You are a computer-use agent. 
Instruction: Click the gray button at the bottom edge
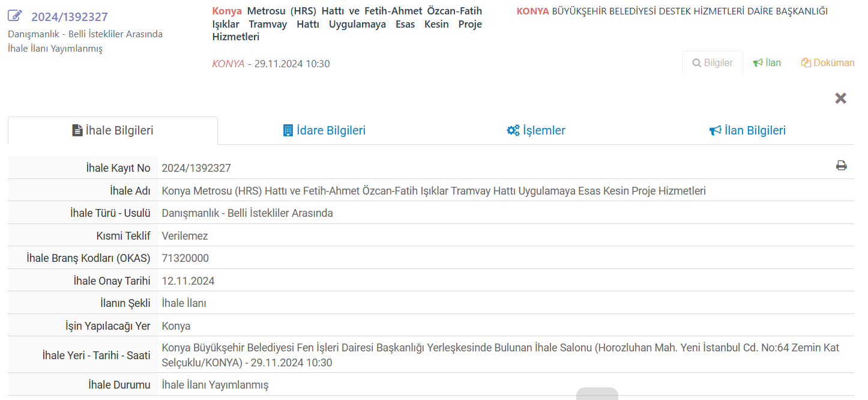597,394
